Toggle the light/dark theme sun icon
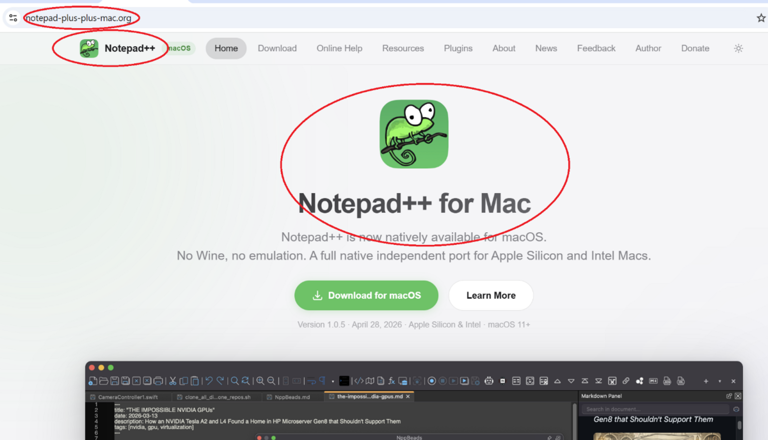 pyautogui.click(x=738, y=49)
